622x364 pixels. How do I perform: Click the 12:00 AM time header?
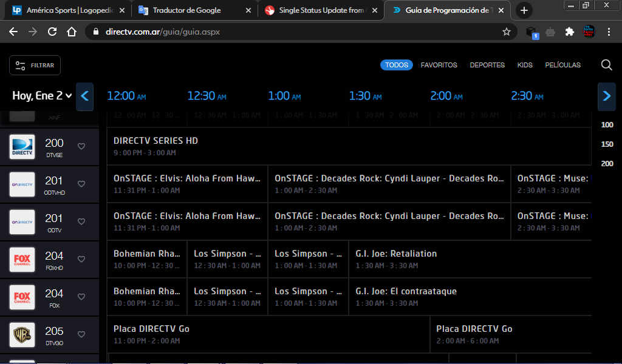click(126, 96)
